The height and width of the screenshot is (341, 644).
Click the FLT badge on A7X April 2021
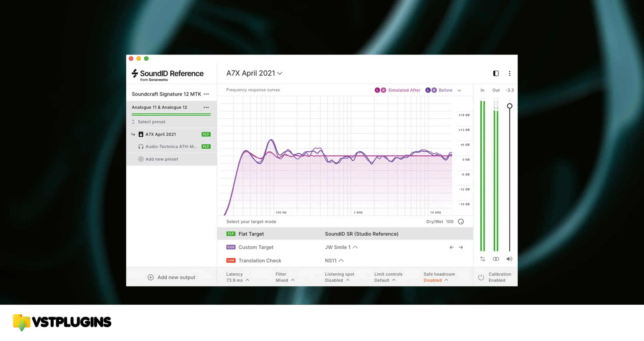coord(206,134)
